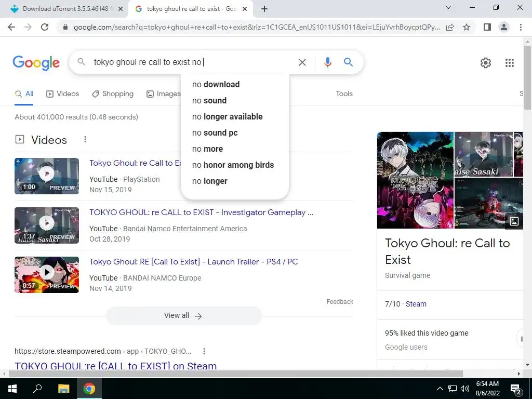Open the Videos section three-dot menu
The width and height of the screenshot is (532, 399).
(x=85, y=139)
